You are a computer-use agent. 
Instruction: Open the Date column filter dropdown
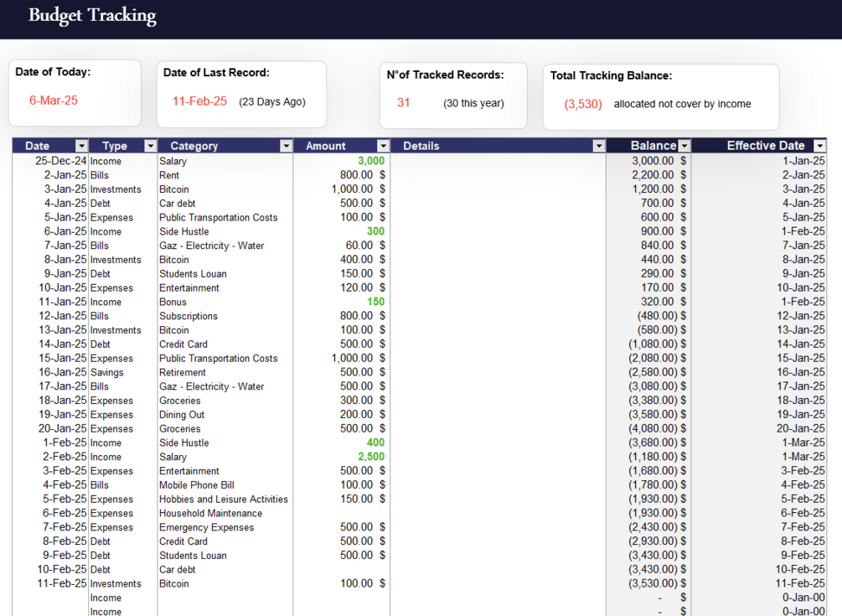point(81,146)
